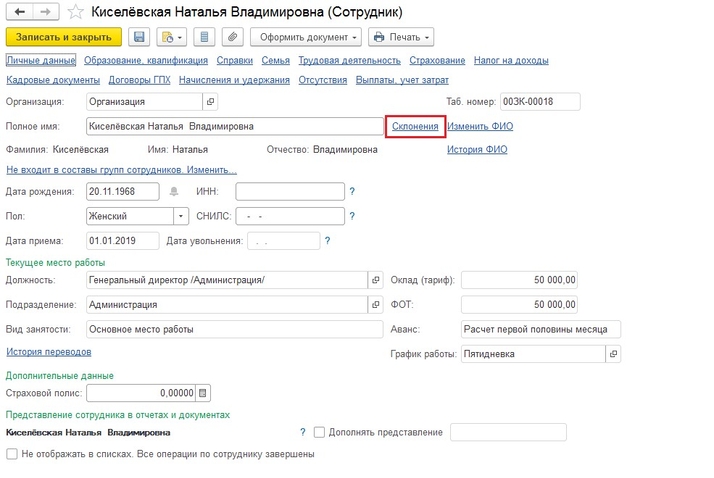Check Не отображать в списках option

(12, 453)
